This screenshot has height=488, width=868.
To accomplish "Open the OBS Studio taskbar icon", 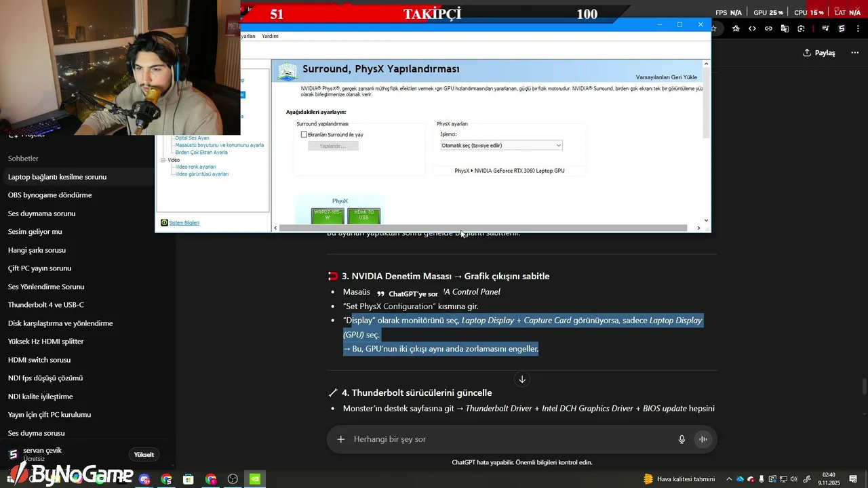I will [x=233, y=479].
